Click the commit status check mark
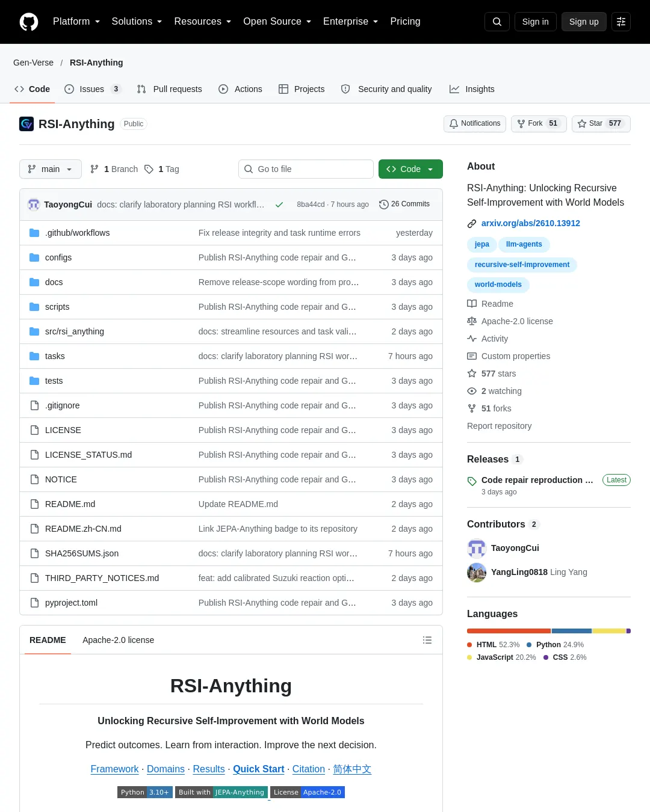Screen dimensions: 650x812 (279, 205)
